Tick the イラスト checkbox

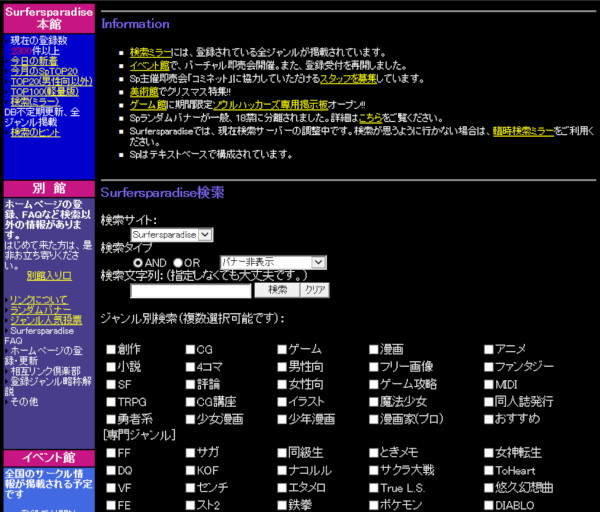point(282,402)
